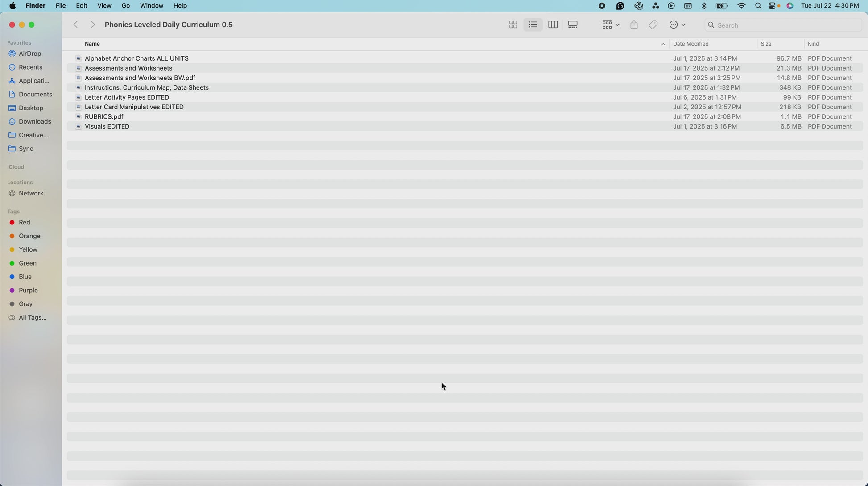Switch to column view
The width and height of the screenshot is (868, 486).
pos(553,25)
